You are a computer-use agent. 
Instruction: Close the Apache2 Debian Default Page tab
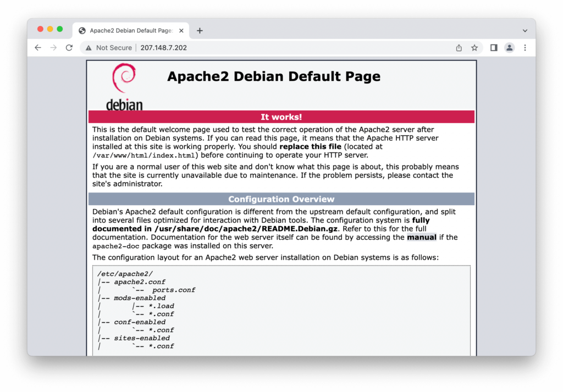181,31
